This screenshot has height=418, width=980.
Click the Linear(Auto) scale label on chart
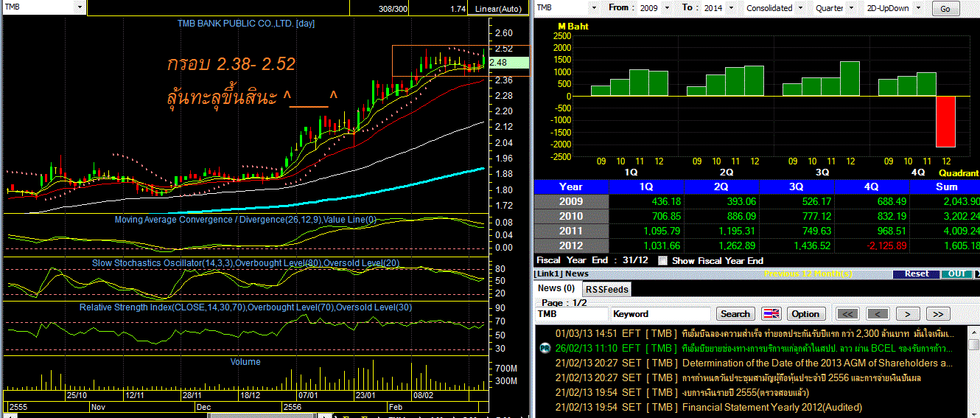coord(499,9)
